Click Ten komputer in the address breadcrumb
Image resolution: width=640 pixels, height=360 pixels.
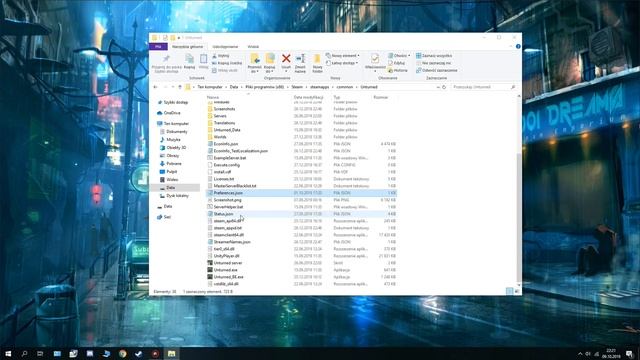pos(210,87)
